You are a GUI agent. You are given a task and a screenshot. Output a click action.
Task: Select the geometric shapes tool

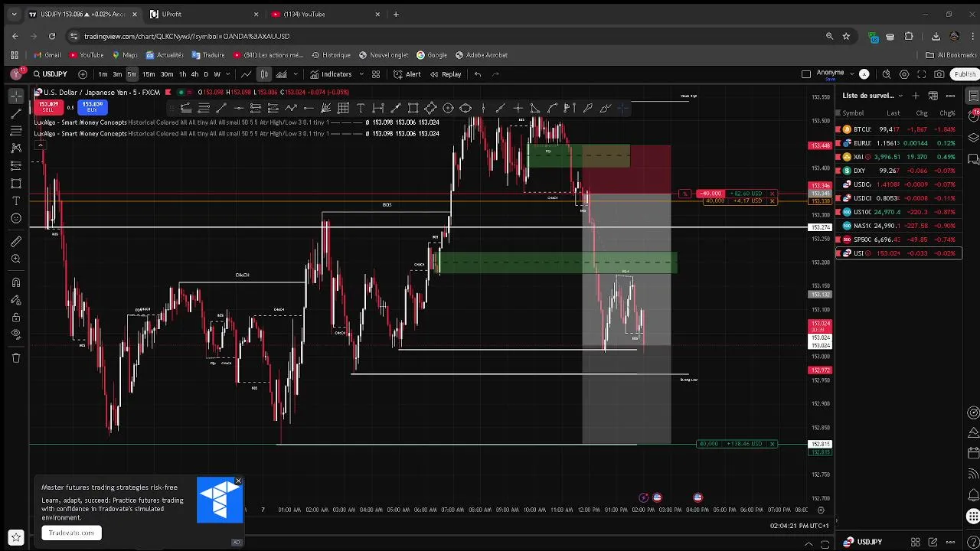tap(16, 184)
